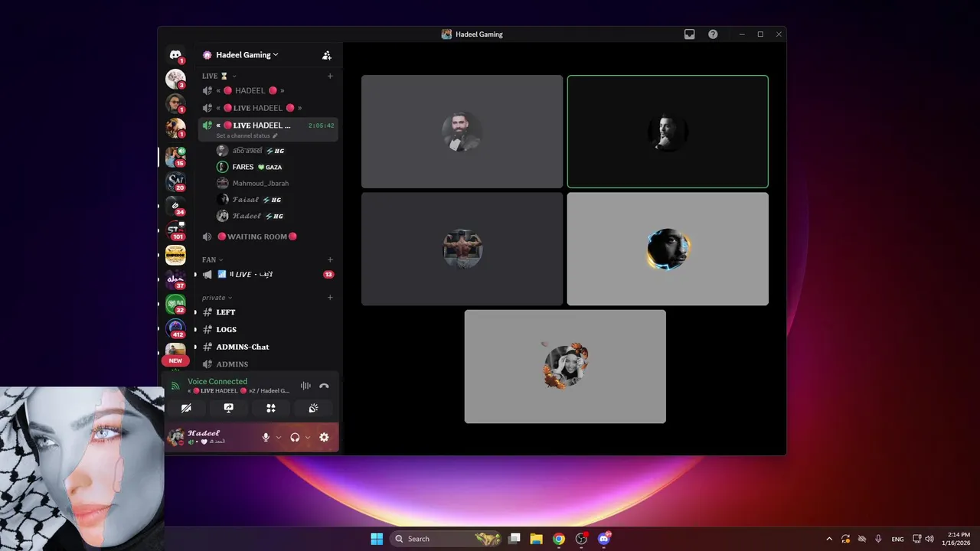
Task: Select voice member Faisal
Action: coord(274,200)
